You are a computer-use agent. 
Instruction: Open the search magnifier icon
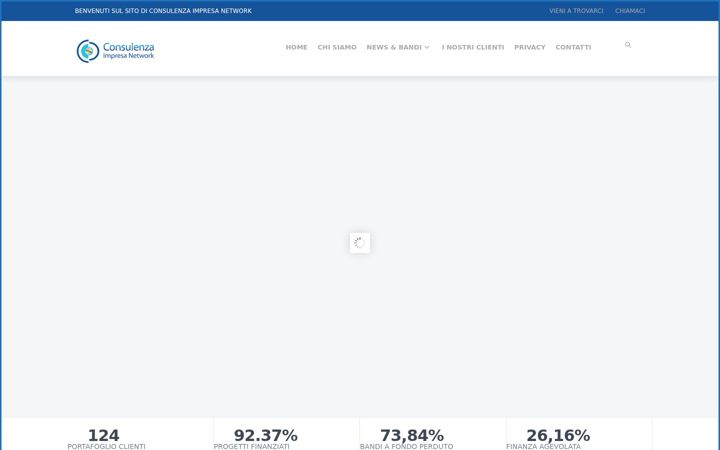(x=628, y=45)
